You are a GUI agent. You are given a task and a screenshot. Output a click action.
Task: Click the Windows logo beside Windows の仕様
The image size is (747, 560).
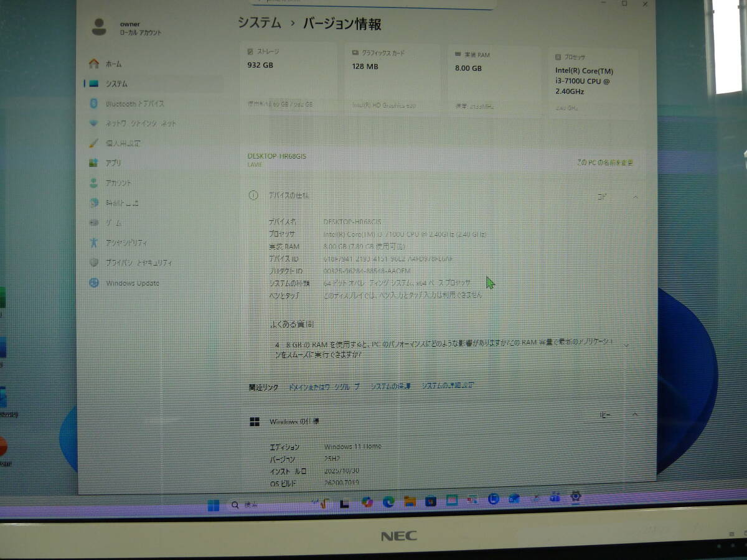pos(255,422)
